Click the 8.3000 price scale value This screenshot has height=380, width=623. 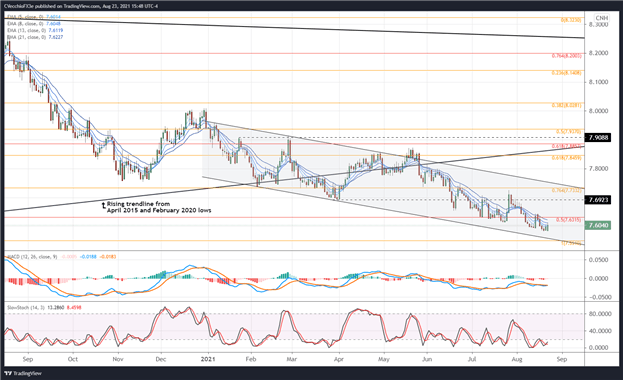598,25
